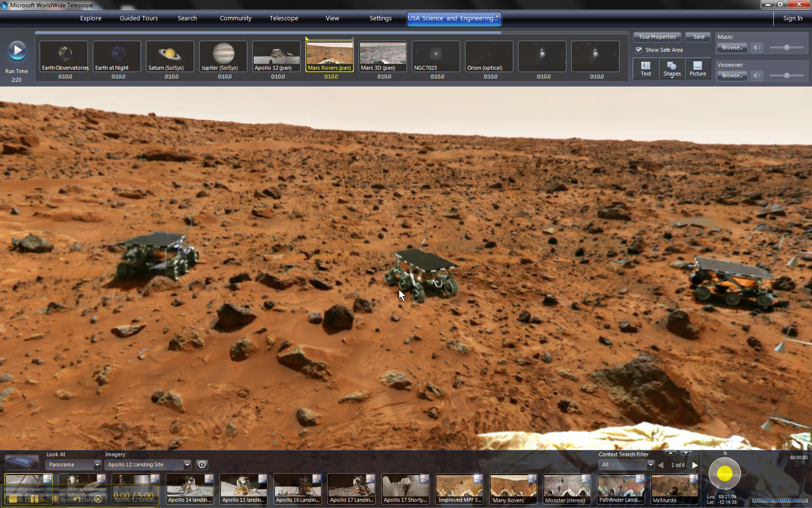This screenshot has width=812, height=508.
Task: Click the Music volume slider knob
Action: pos(787,47)
